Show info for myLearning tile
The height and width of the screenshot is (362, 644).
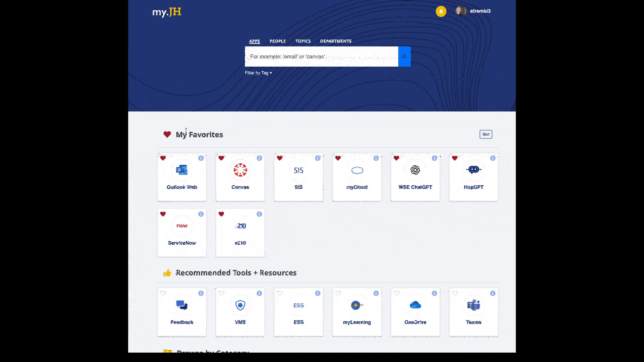point(376,293)
